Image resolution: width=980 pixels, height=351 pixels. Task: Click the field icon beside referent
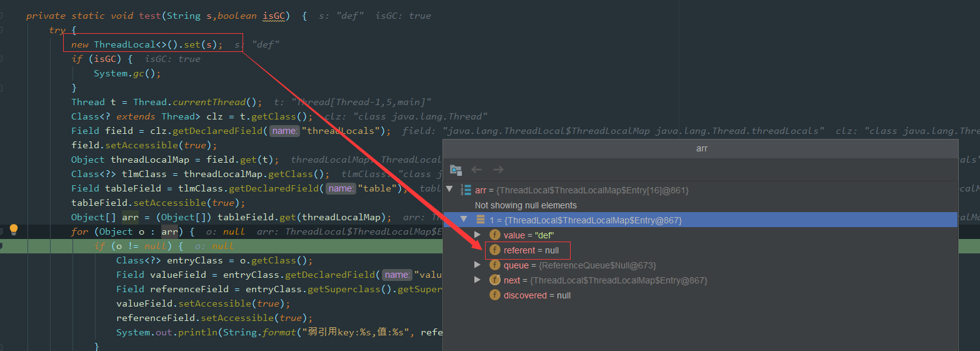[494, 250]
